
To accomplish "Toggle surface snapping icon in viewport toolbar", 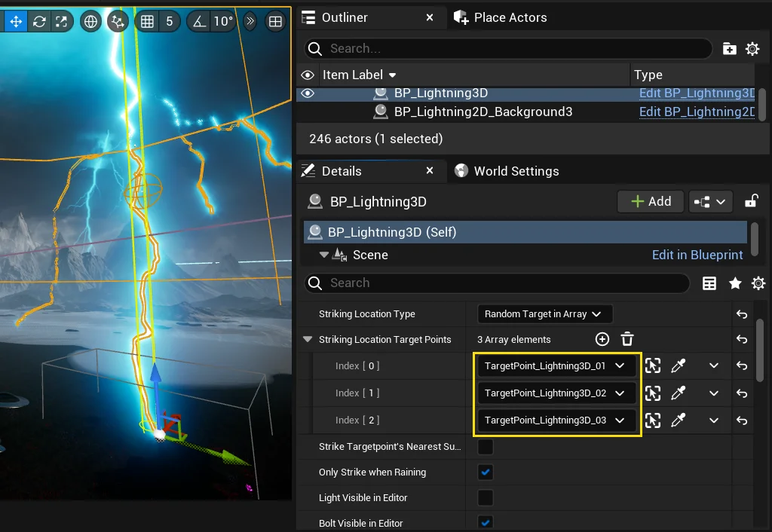I will [x=117, y=21].
